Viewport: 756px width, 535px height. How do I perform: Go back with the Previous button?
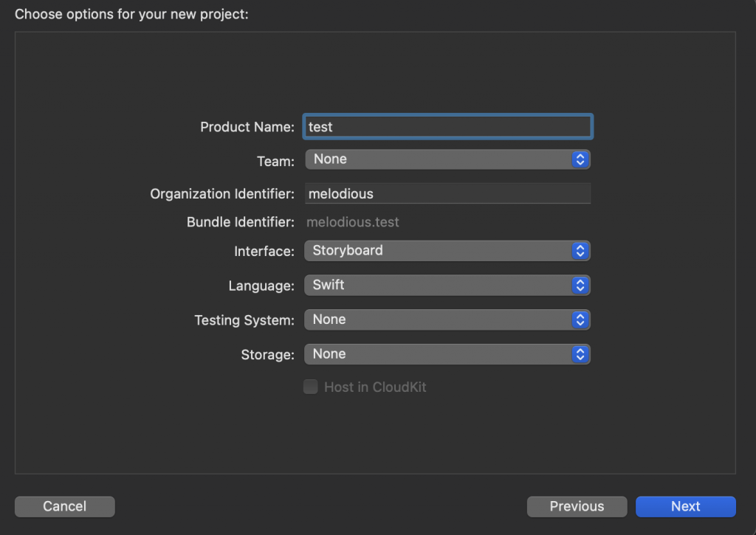tap(577, 506)
